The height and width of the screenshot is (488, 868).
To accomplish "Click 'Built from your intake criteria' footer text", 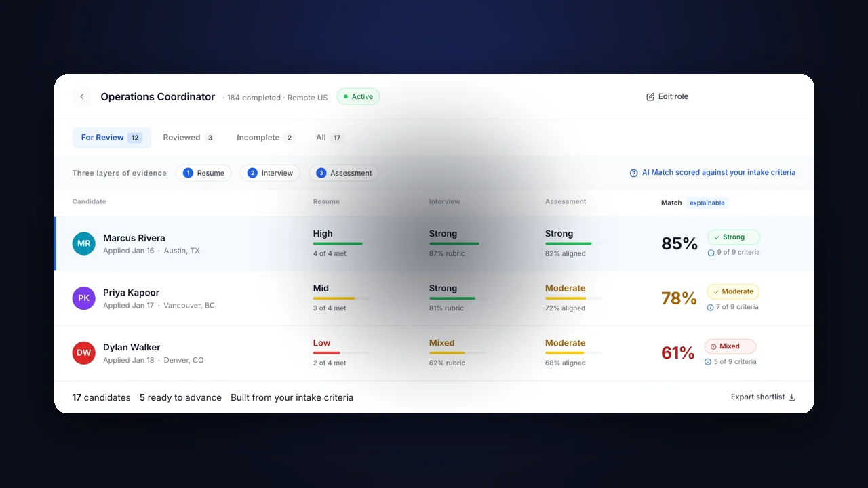I will coord(292,398).
